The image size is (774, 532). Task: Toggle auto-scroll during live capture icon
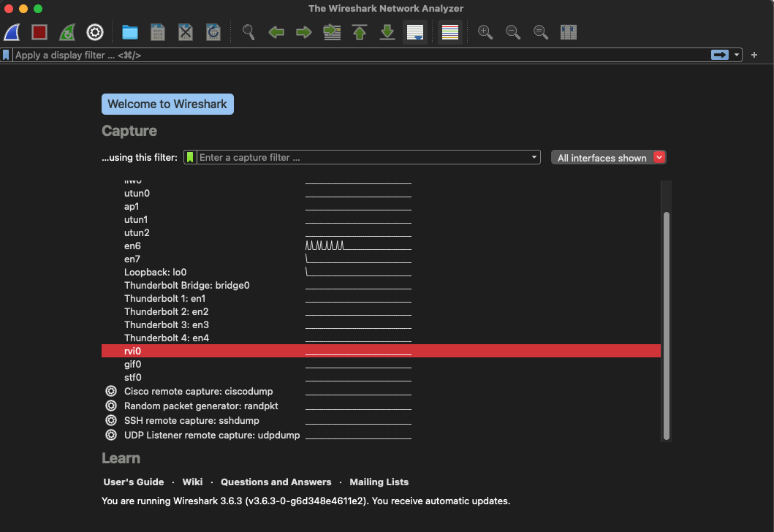click(415, 33)
